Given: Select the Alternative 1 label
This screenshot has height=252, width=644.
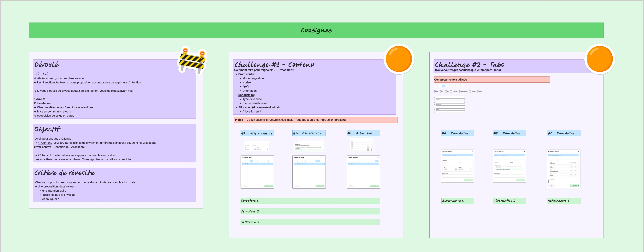Looking at the screenshot, I should (458, 201).
